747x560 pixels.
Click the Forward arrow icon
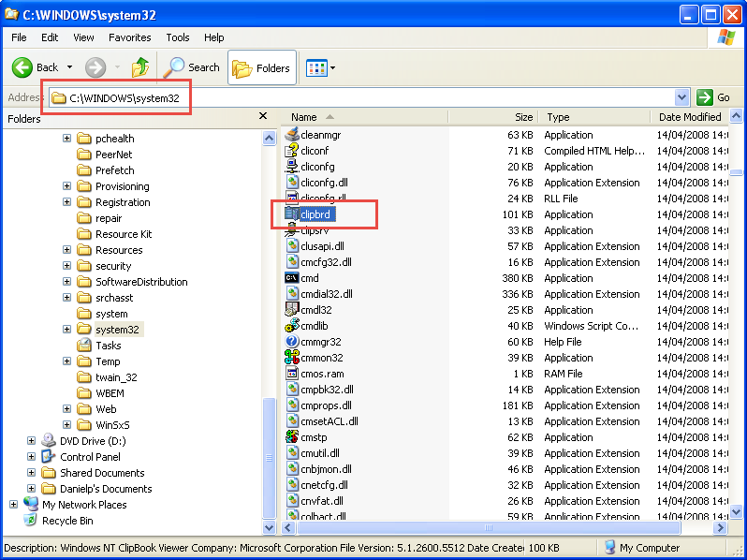tap(95, 67)
